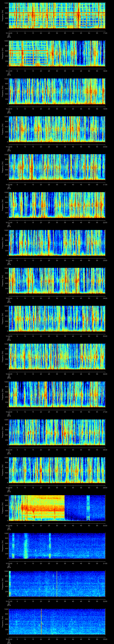This screenshot has width=114, height=644.
Task: Click the "30:00" end-of-axis time label
Action: [x=105, y=525]
